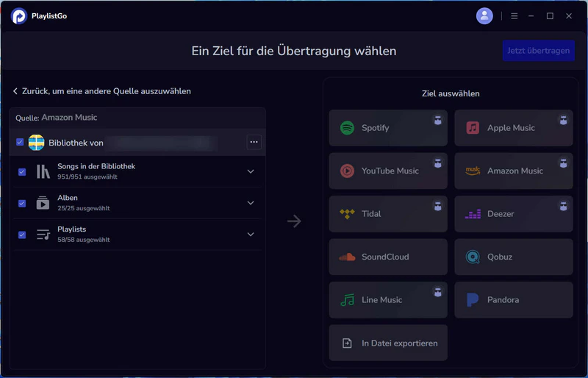Click the badge icon on Deezer card
Screen dimensions: 588x378
pyautogui.click(x=563, y=206)
